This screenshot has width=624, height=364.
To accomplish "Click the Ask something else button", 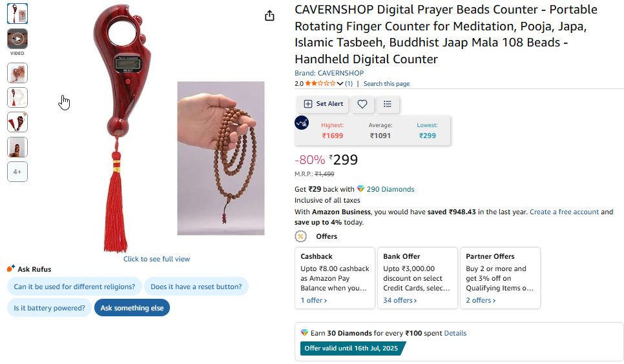I will click(132, 308).
